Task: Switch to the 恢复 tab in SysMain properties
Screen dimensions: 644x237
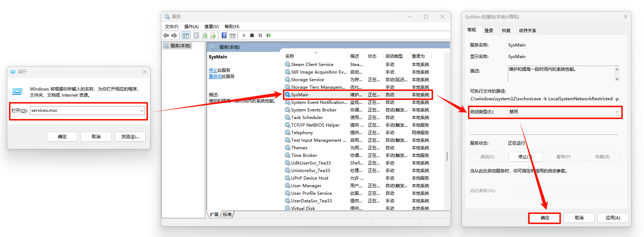Action: (x=506, y=31)
